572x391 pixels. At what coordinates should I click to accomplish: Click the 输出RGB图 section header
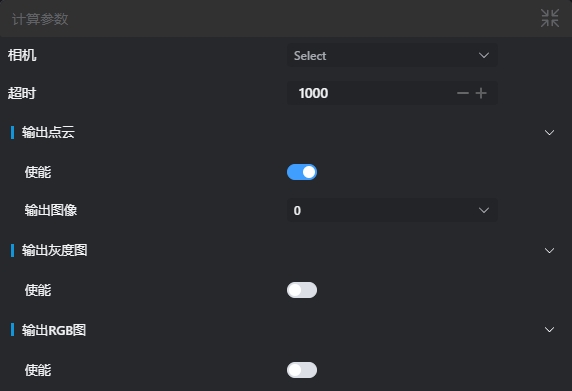pyautogui.click(x=54, y=330)
